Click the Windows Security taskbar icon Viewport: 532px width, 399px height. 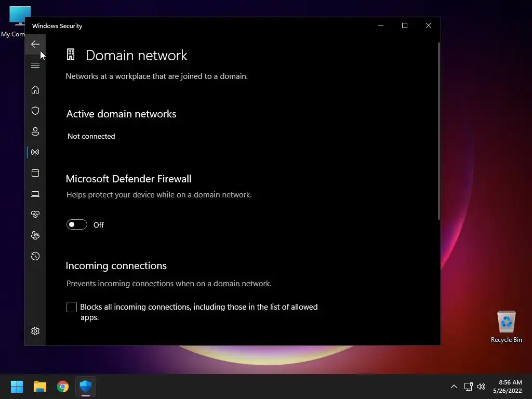[x=86, y=387]
